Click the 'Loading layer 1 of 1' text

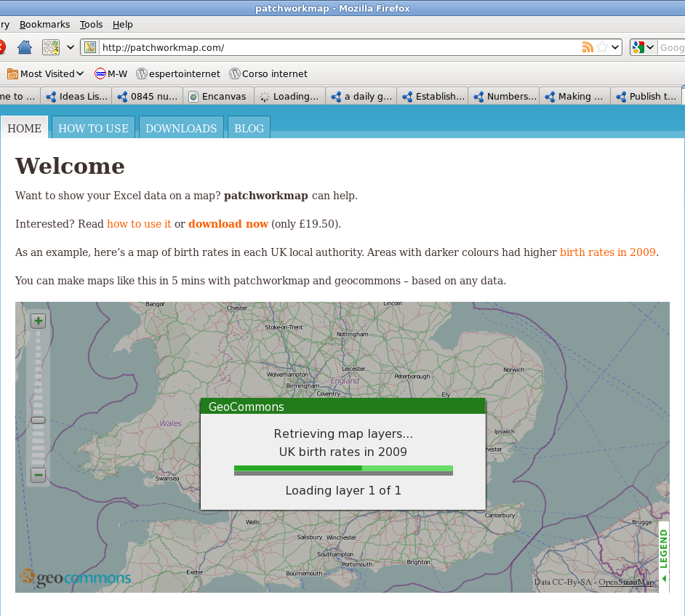[x=343, y=490]
